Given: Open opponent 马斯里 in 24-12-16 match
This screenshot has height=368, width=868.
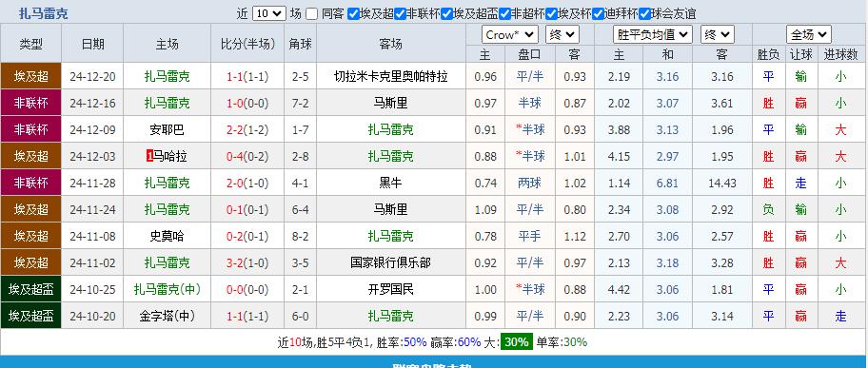Looking at the screenshot, I should tap(391, 103).
